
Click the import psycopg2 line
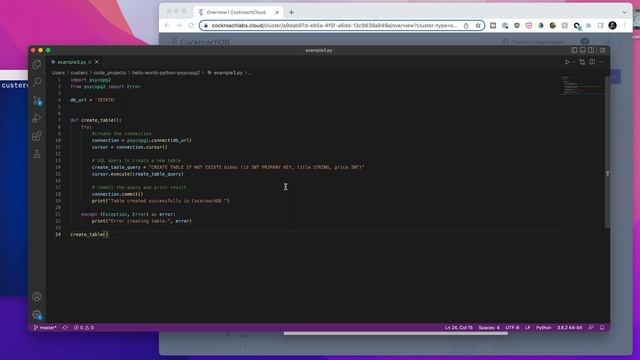[91, 80]
